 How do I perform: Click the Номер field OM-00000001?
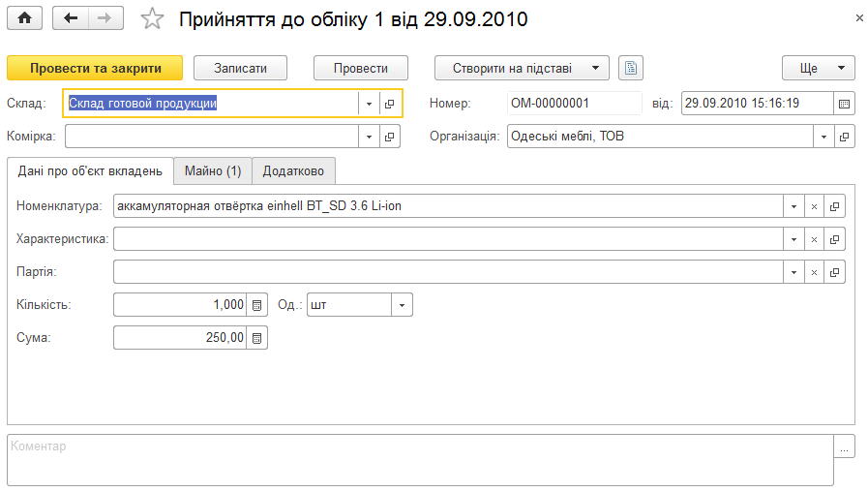(x=575, y=104)
